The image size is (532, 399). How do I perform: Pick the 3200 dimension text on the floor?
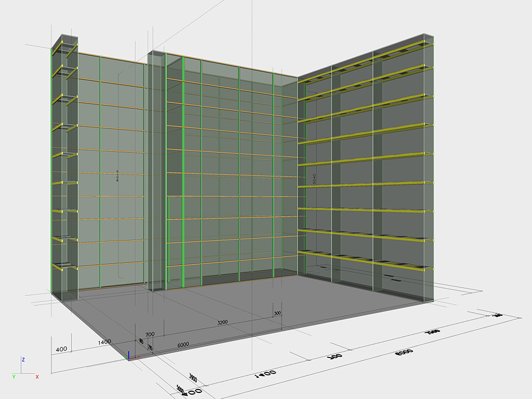[x=222, y=321]
